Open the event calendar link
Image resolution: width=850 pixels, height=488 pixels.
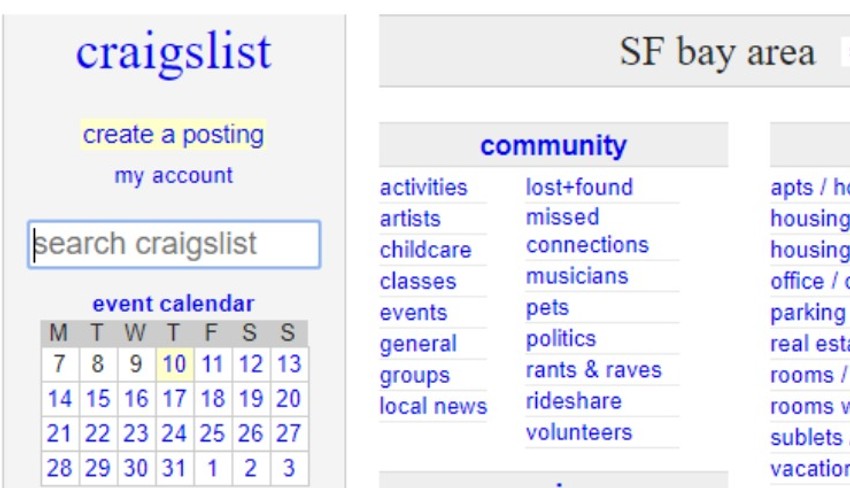[x=173, y=304]
